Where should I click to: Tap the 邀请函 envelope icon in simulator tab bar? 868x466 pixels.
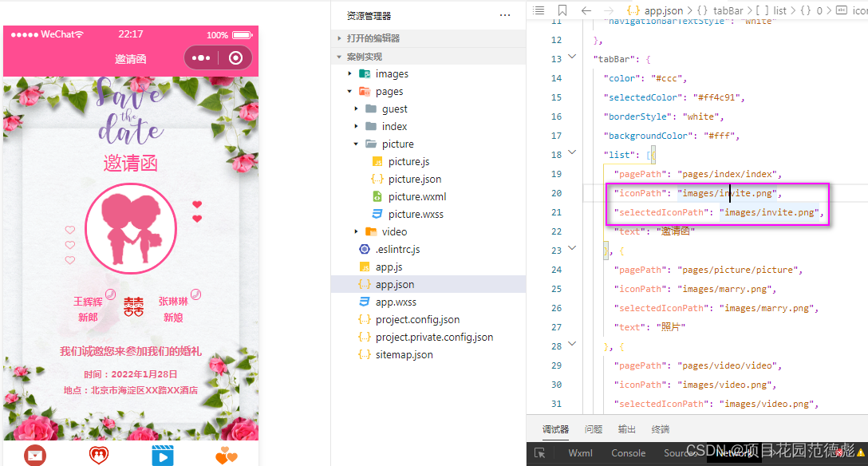[x=35, y=455]
